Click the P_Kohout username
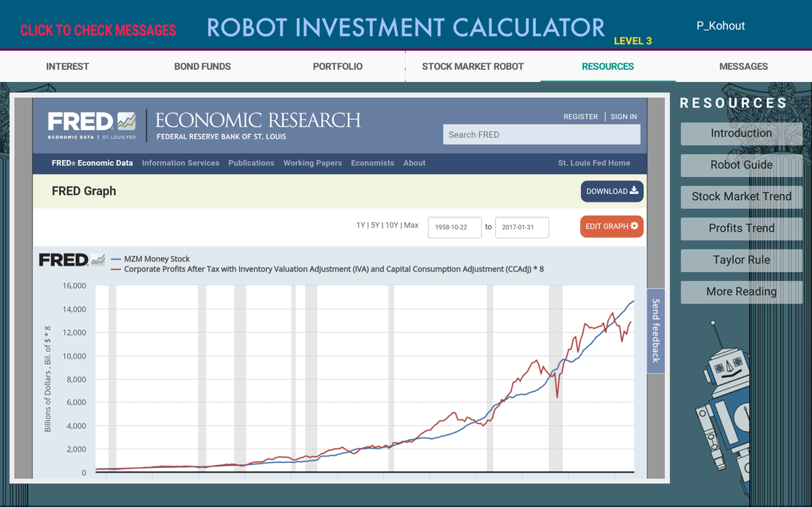 coord(720,26)
